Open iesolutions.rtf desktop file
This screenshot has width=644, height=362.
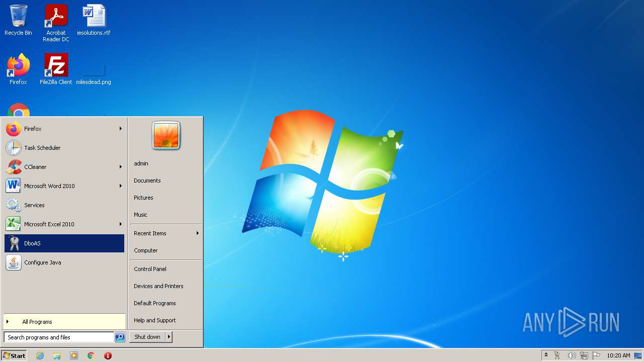(x=94, y=20)
